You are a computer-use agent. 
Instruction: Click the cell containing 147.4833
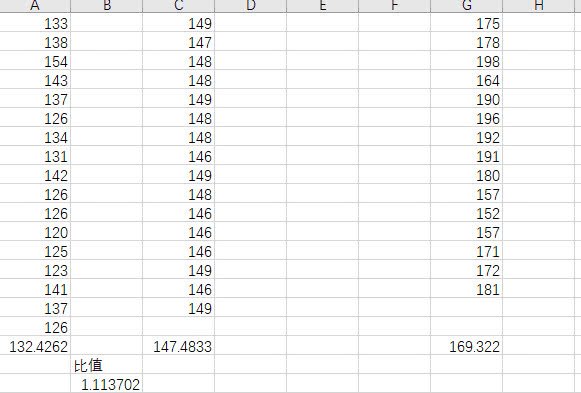coord(179,346)
